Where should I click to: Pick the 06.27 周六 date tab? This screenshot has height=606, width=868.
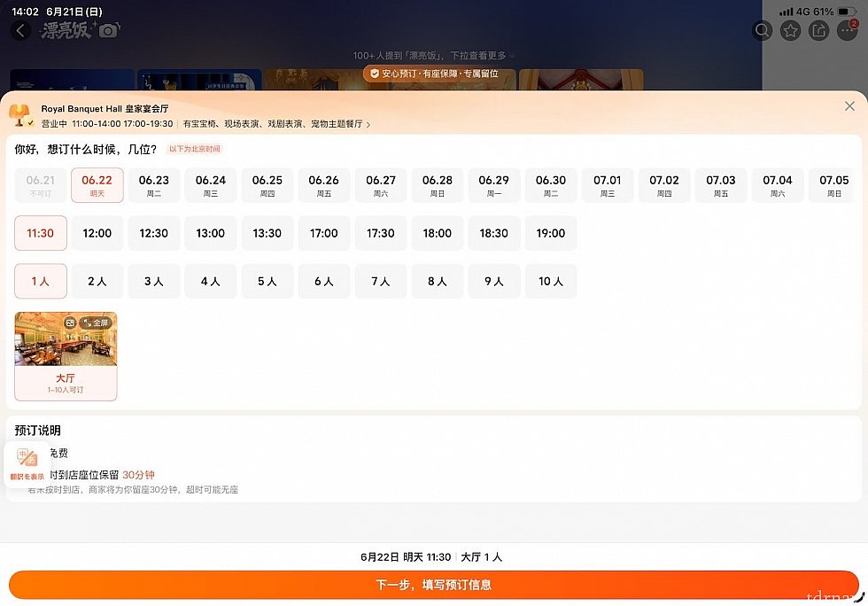point(381,185)
